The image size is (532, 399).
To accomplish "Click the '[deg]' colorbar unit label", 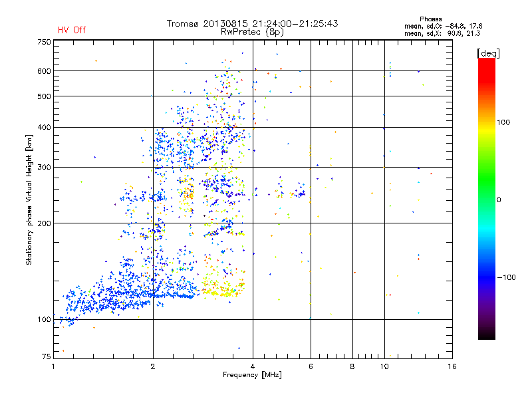I will [x=488, y=54].
